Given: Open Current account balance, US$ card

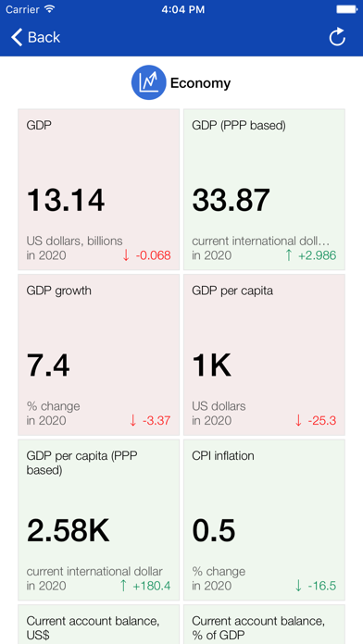Looking at the screenshot, I should pyautogui.click(x=99, y=625).
